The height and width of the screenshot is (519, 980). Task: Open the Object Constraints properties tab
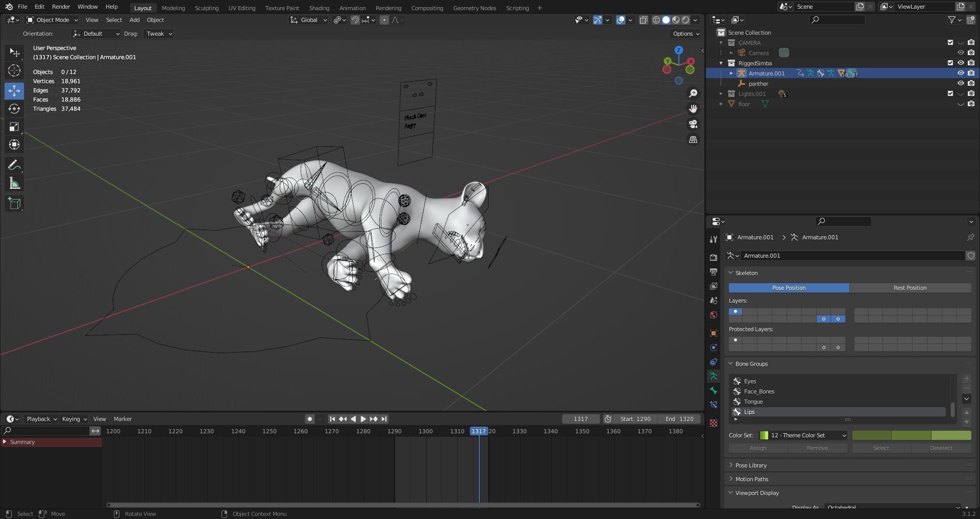point(714,362)
